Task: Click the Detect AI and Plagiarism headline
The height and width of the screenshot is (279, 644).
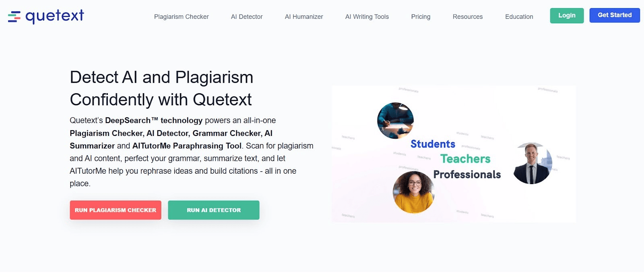Action: point(161,88)
